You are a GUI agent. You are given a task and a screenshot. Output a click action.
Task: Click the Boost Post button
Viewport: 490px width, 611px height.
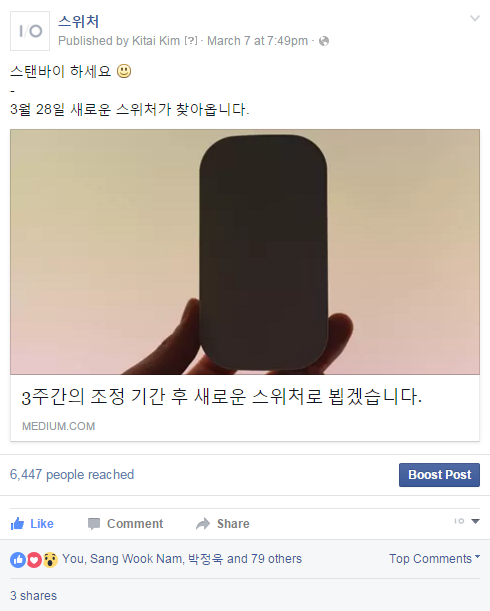coord(439,475)
